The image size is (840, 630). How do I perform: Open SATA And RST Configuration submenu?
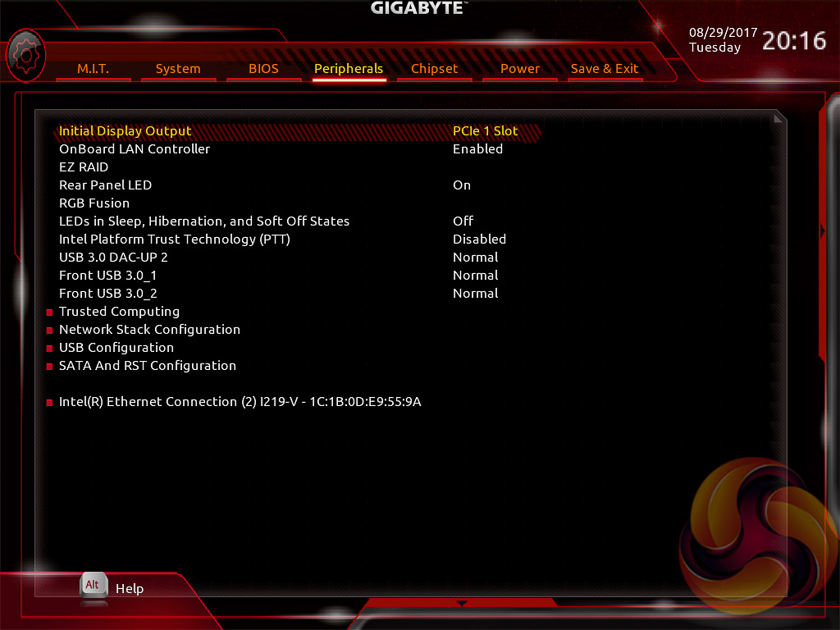[x=148, y=366]
